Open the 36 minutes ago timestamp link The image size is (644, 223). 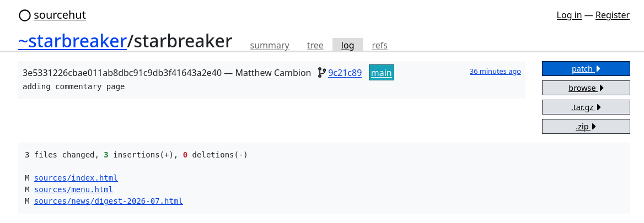pos(495,72)
